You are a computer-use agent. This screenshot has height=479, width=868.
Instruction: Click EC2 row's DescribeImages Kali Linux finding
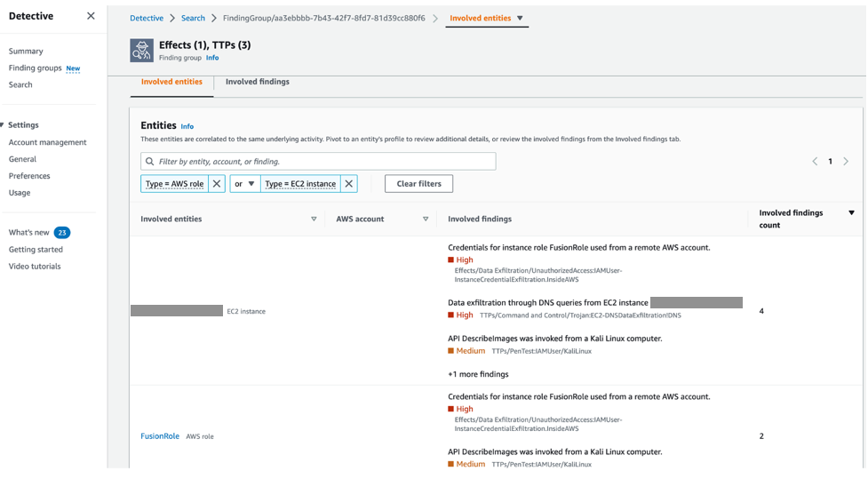[554, 339]
